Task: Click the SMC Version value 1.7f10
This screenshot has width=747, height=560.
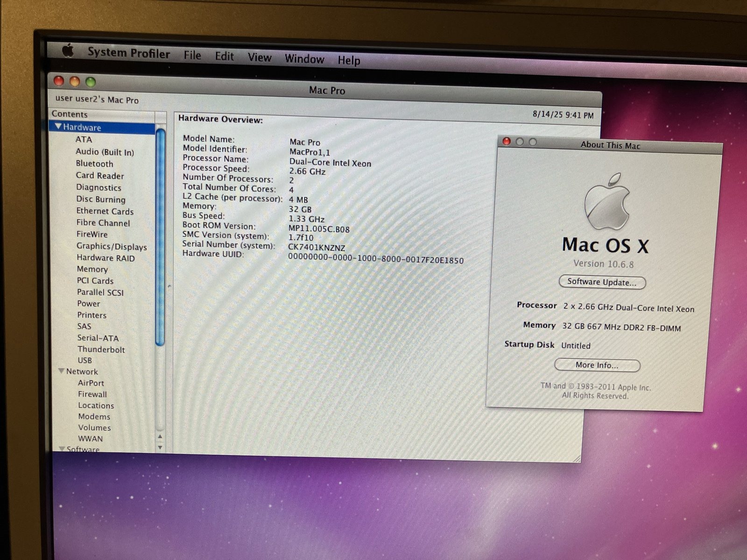Action: pyautogui.click(x=301, y=238)
